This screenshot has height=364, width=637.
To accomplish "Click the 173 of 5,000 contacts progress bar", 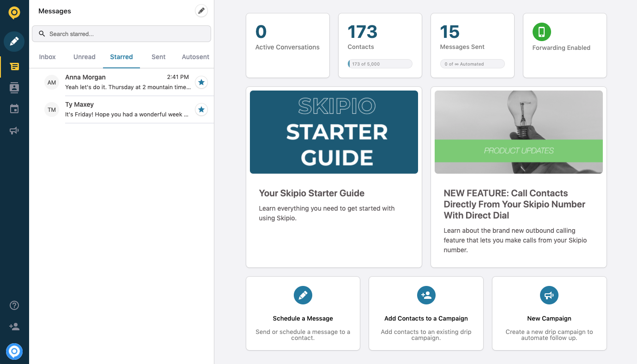I will 379,63.
